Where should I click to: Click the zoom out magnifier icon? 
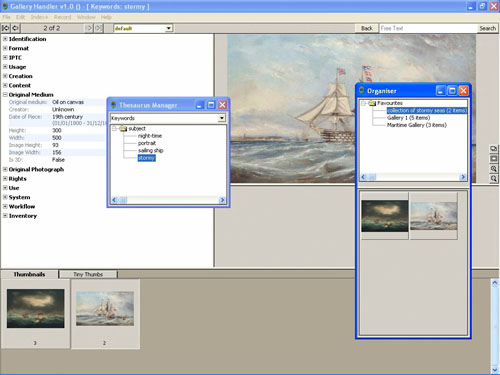[x=494, y=179]
